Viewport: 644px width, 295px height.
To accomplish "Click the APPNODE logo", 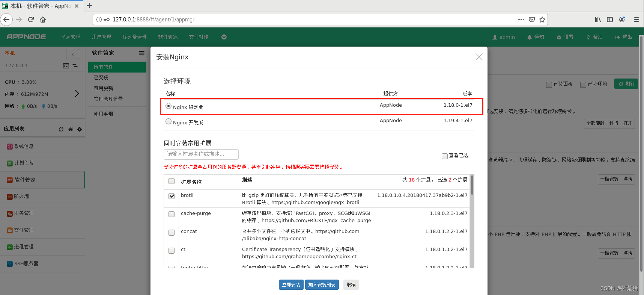I will point(26,37).
